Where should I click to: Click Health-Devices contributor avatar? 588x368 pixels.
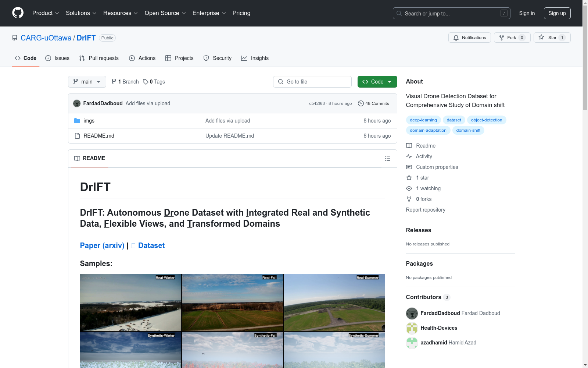(x=412, y=328)
